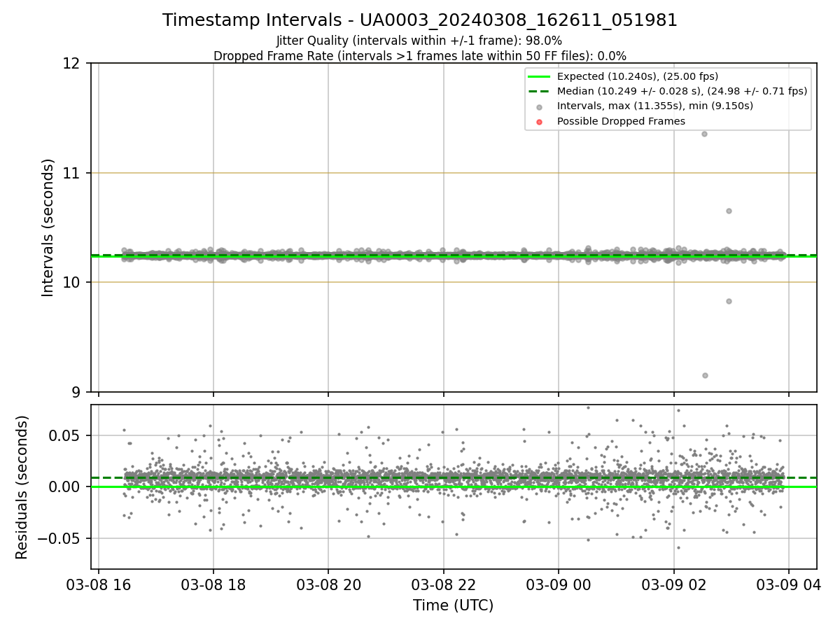The image size is (840, 630).
Task: Click the 'Dropped Frame Rate' 0.0% subtitle line
Action: (x=420, y=56)
